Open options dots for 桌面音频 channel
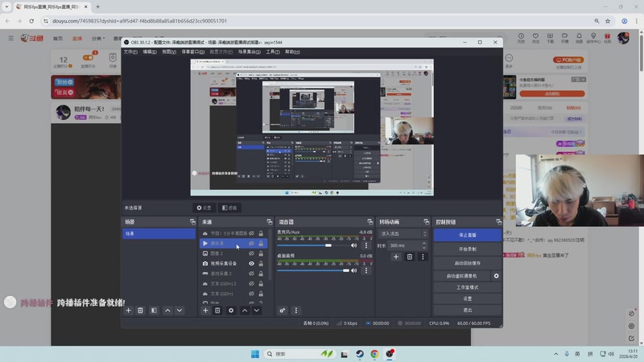This screenshot has width=644, height=362. pyautogui.click(x=366, y=270)
